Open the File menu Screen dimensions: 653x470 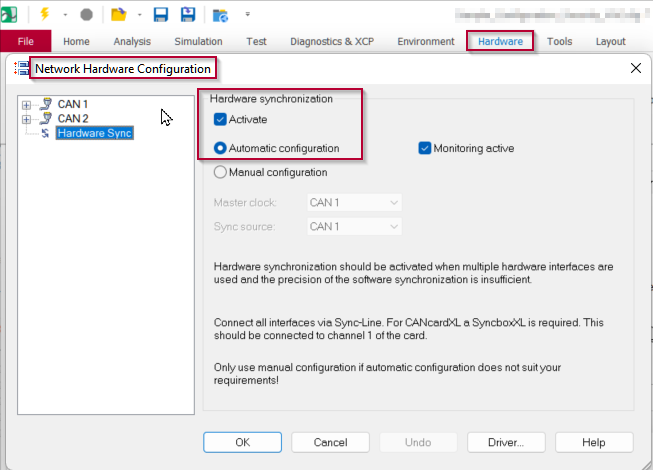tap(26, 41)
